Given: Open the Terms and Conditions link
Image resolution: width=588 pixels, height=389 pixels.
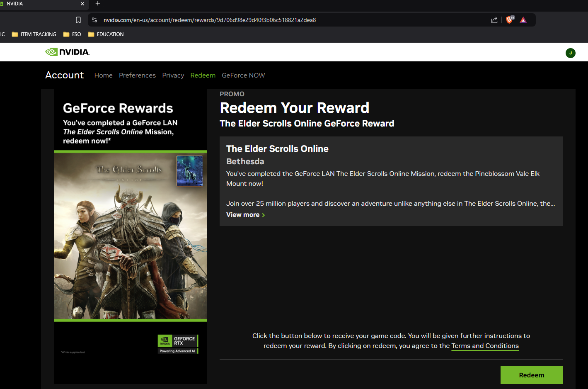Looking at the screenshot, I should [x=485, y=346].
